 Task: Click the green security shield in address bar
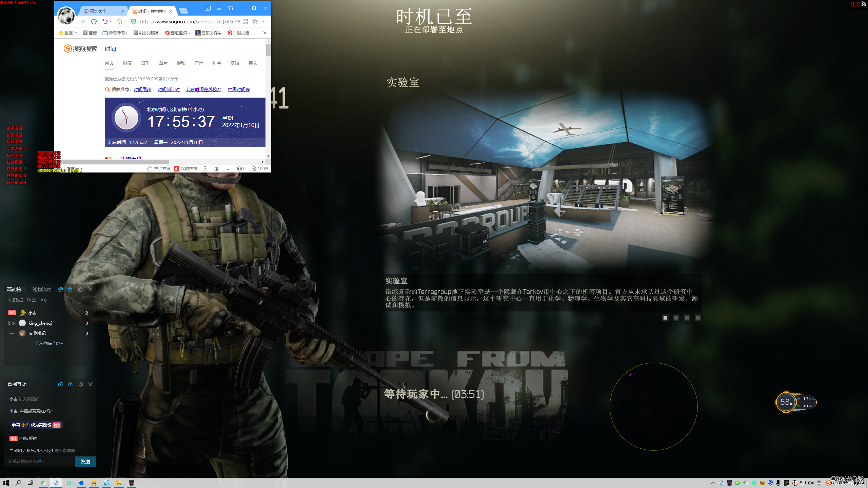(x=134, y=22)
